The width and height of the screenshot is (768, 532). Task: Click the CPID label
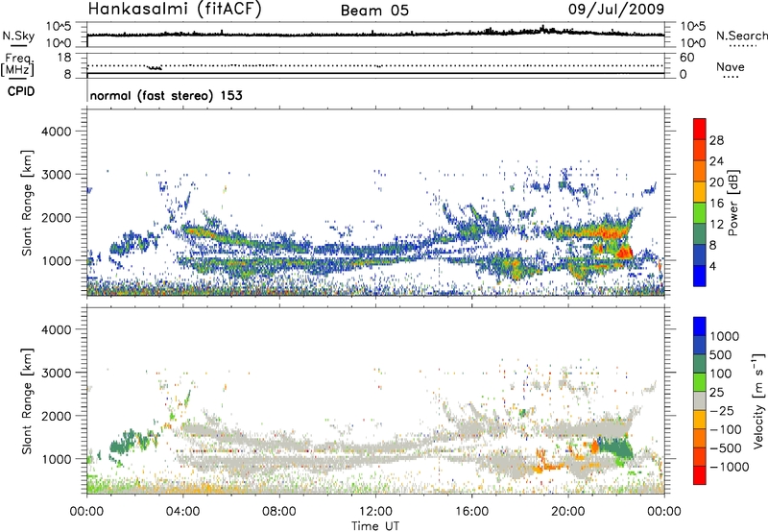pos(21,91)
